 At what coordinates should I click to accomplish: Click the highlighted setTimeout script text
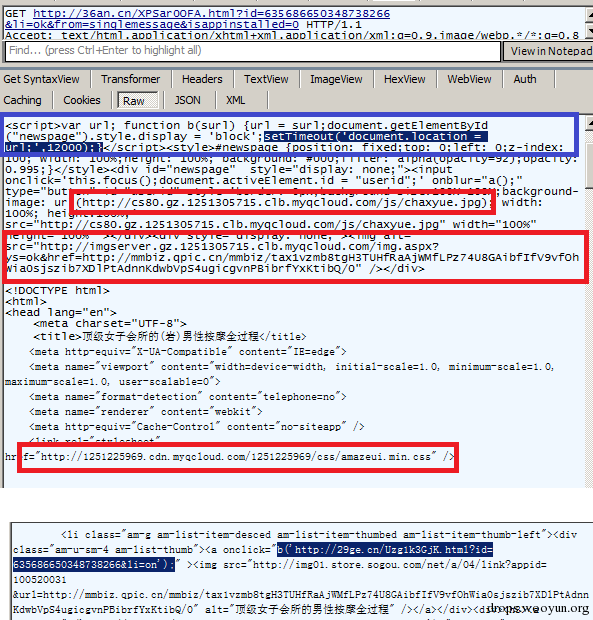(x=246, y=142)
